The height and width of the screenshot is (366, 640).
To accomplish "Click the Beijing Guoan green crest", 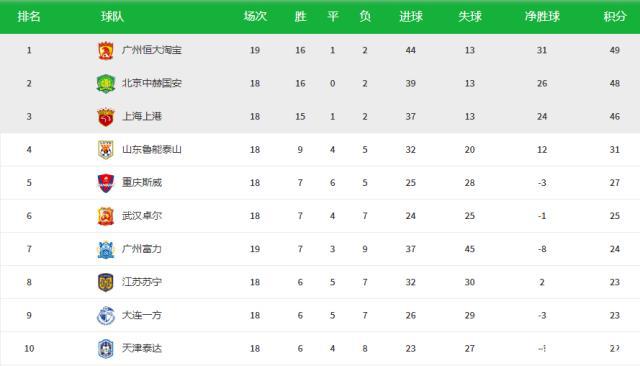I will (x=106, y=83).
